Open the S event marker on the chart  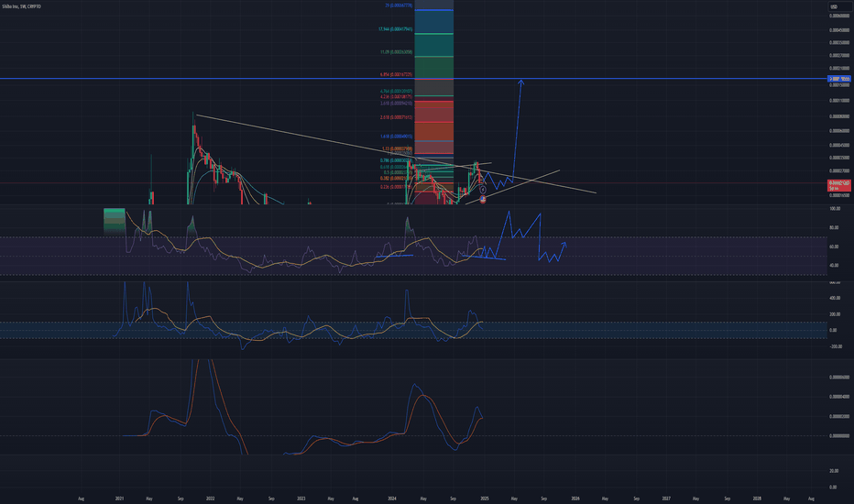click(483, 191)
